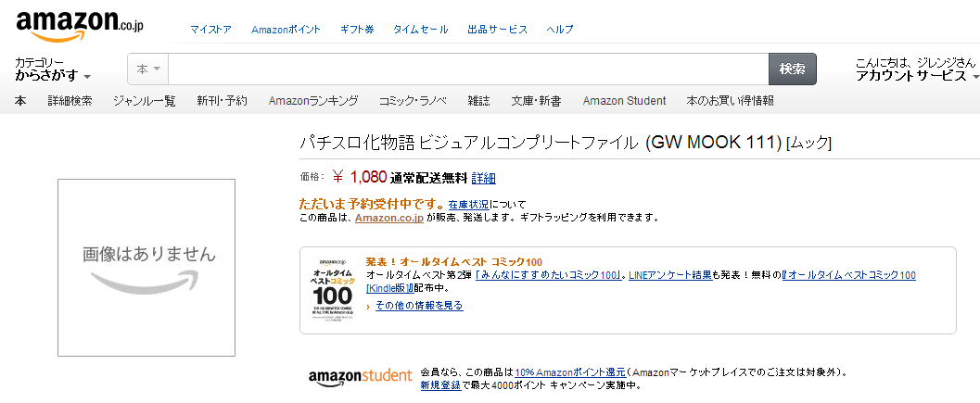Click the 新規登録 link
Screen dimensions: 980x403
(x=439, y=384)
